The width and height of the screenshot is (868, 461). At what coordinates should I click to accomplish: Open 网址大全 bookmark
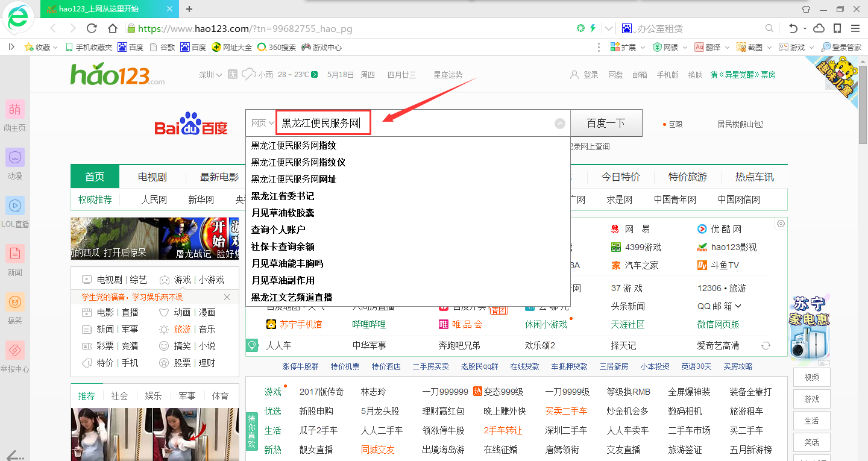(x=232, y=47)
